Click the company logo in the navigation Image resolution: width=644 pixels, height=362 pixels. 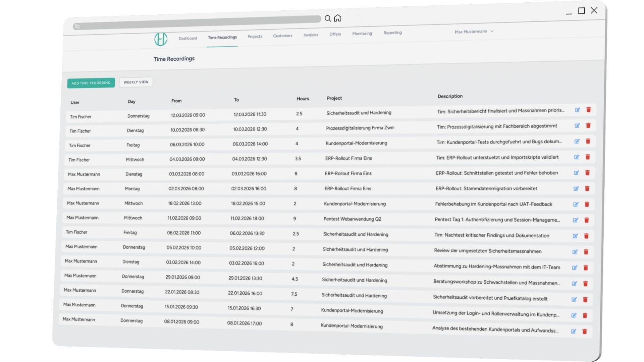pyautogui.click(x=160, y=40)
